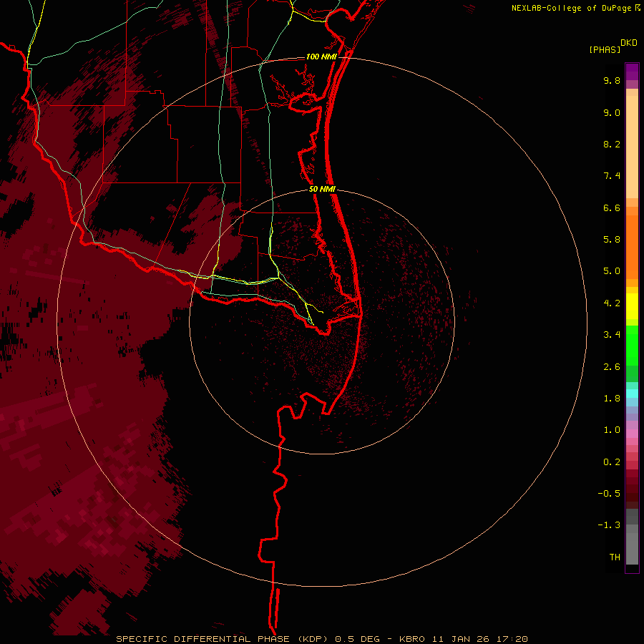Click the 9.8 value on the scale
The width and height of the screenshot is (644, 644).
coord(612,80)
